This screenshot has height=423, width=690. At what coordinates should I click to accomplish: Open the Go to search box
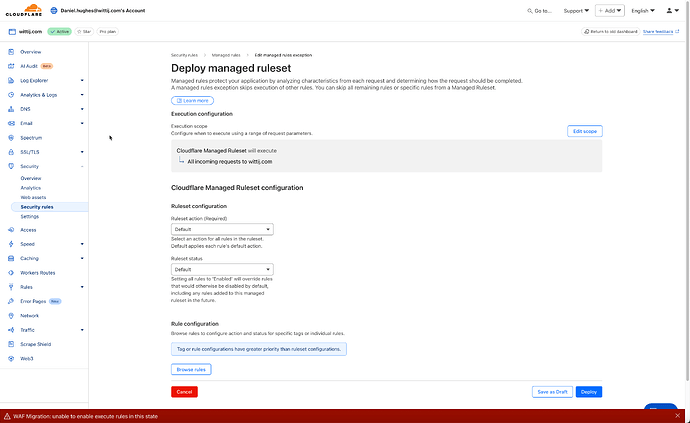[x=539, y=11]
